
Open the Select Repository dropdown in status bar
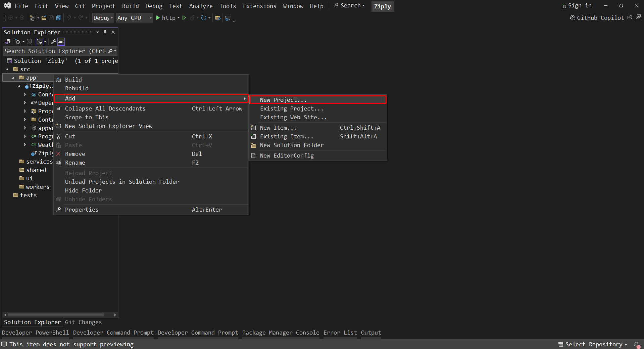[x=593, y=345]
